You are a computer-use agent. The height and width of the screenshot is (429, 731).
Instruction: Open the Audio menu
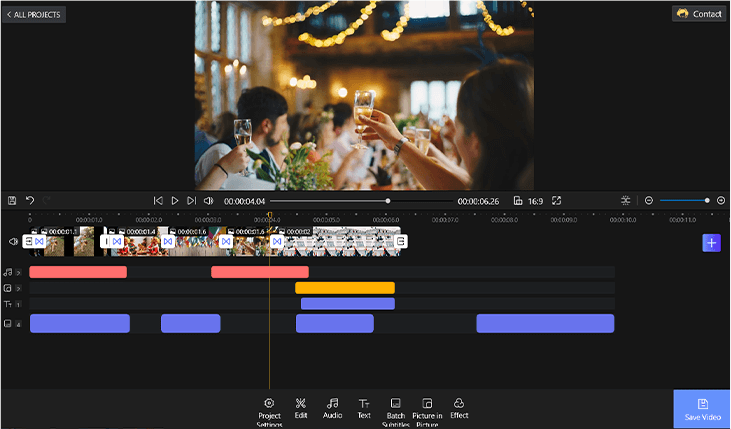pos(332,408)
